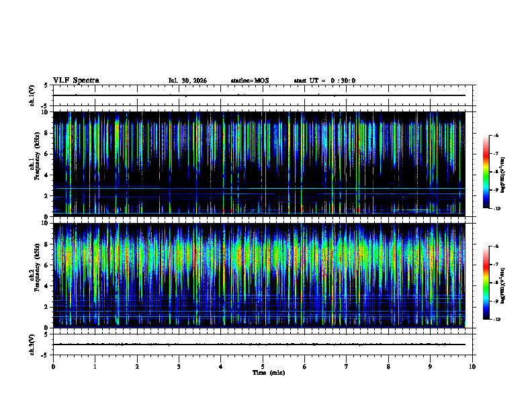Click the '-6' label on ch.1 color scale
The height and width of the screenshot is (411, 532).
(495, 135)
